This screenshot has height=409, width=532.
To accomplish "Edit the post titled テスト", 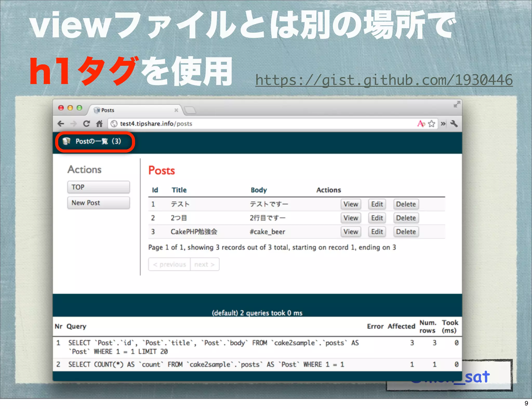I will [377, 204].
